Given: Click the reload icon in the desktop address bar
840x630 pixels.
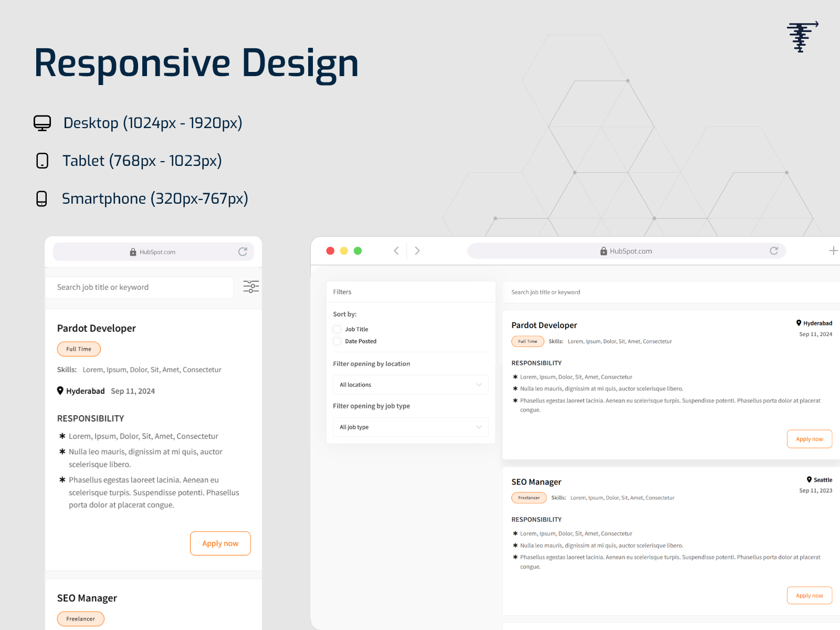Looking at the screenshot, I should (x=774, y=250).
